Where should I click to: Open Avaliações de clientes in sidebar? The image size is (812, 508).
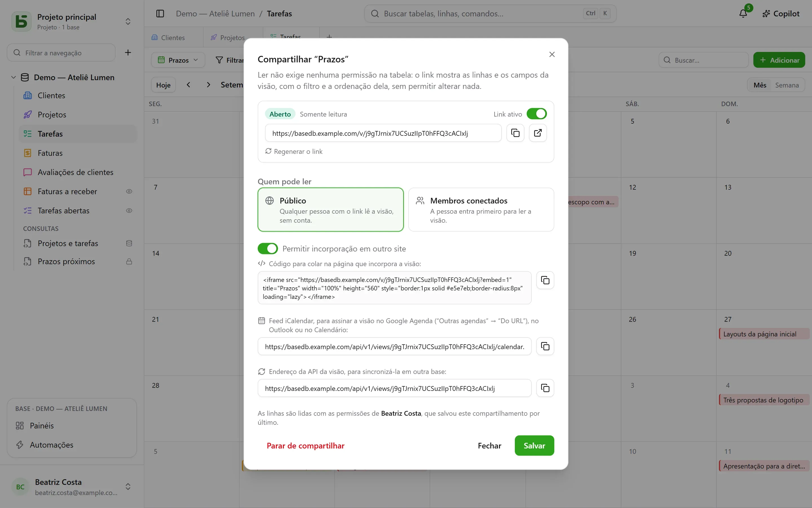(78, 172)
